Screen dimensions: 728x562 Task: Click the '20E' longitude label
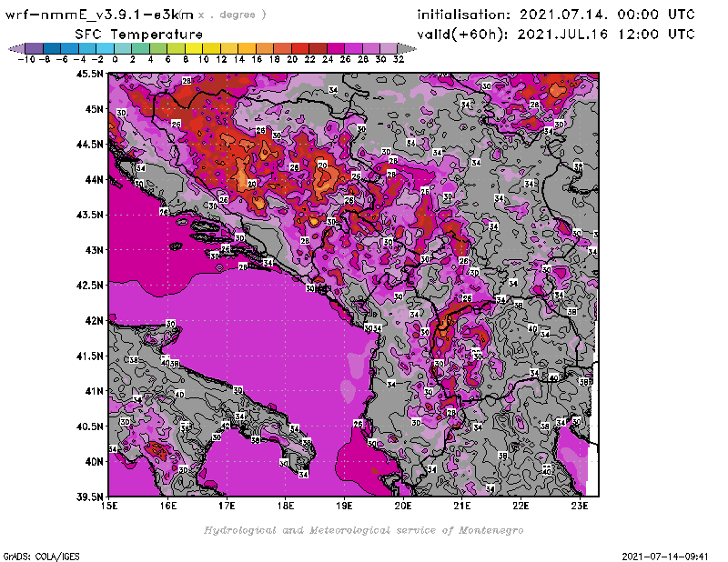tap(403, 506)
